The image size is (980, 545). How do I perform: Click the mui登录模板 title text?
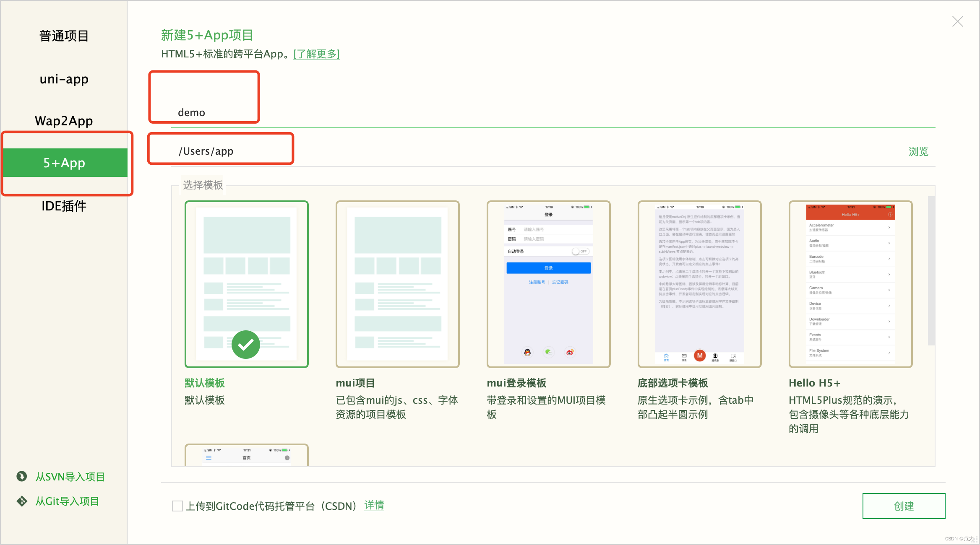[x=516, y=383]
